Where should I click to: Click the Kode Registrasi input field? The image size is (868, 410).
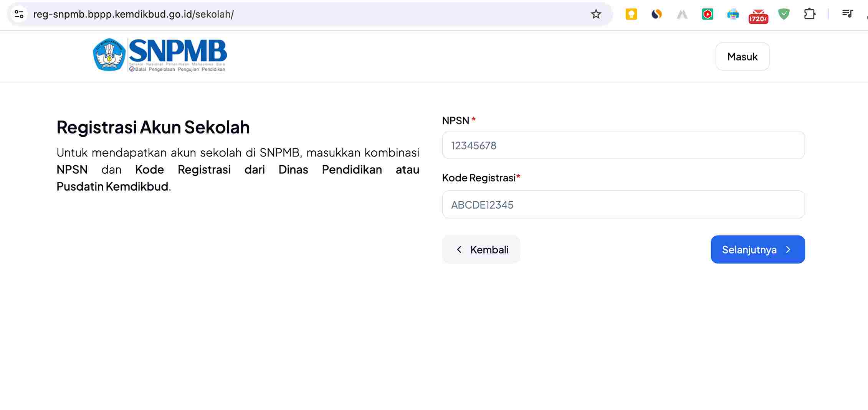pos(623,204)
